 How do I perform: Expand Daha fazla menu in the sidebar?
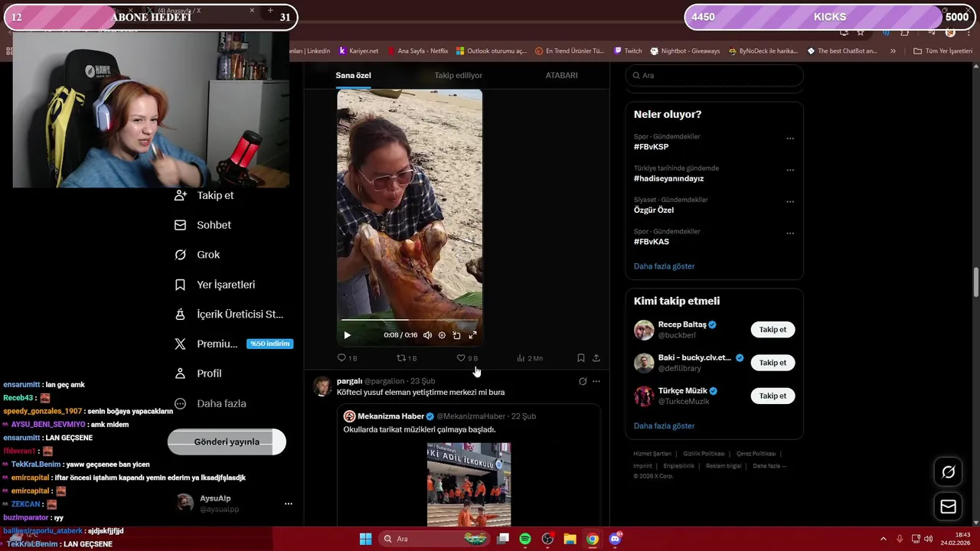click(211, 403)
